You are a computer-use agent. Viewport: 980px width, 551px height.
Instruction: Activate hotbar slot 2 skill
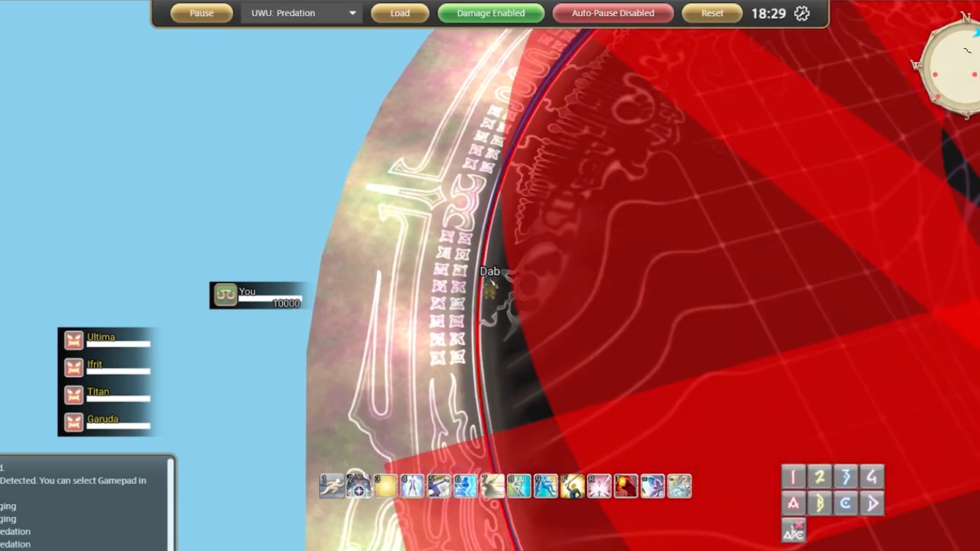(359, 486)
